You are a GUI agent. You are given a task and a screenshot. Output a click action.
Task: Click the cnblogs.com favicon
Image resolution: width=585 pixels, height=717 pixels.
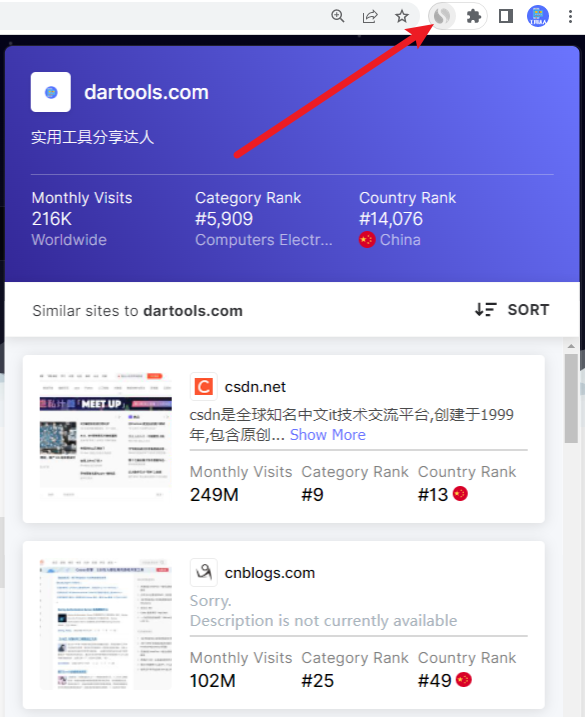pyautogui.click(x=204, y=573)
